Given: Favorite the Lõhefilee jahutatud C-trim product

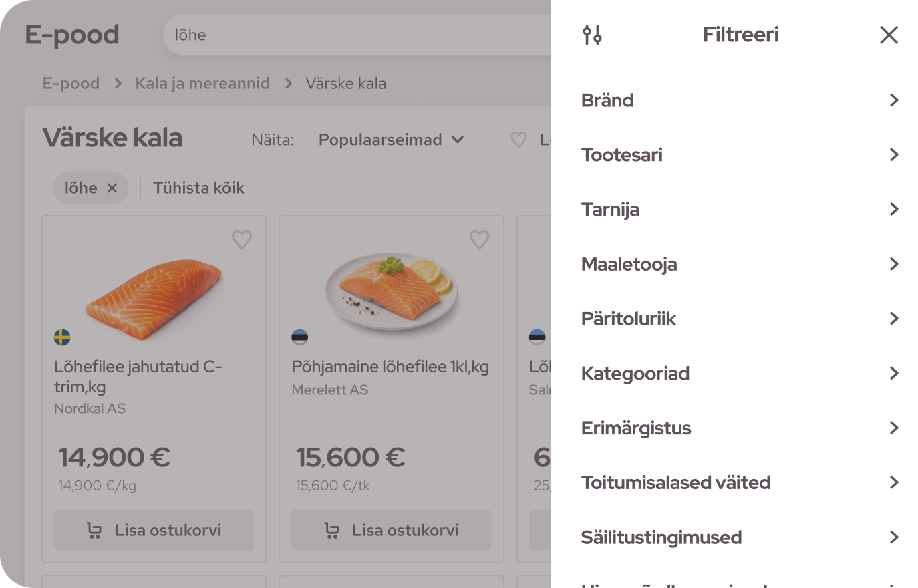Looking at the screenshot, I should pyautogui.click(x=241, y=239).
